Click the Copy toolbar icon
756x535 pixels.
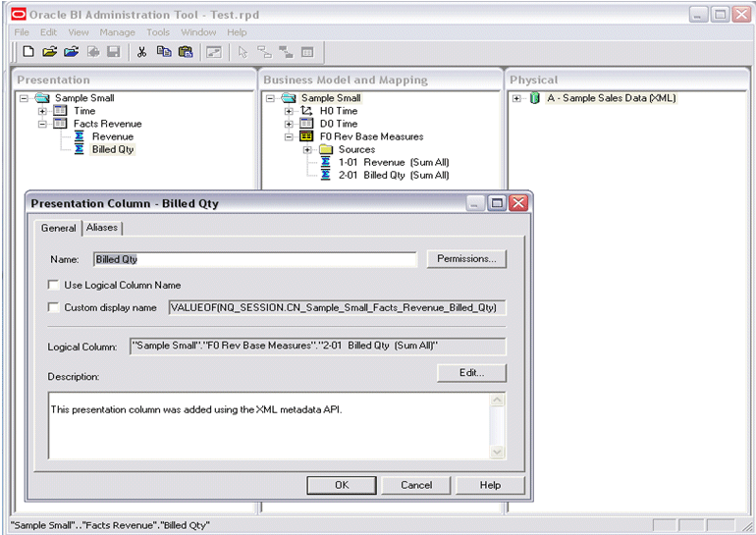pos(164,52)
